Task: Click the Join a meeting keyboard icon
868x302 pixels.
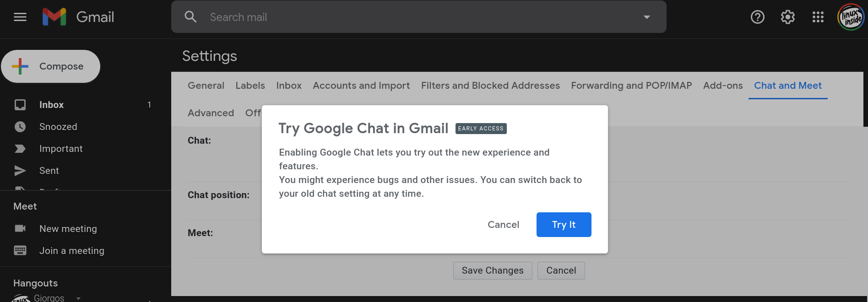Action: pos(20,250)
